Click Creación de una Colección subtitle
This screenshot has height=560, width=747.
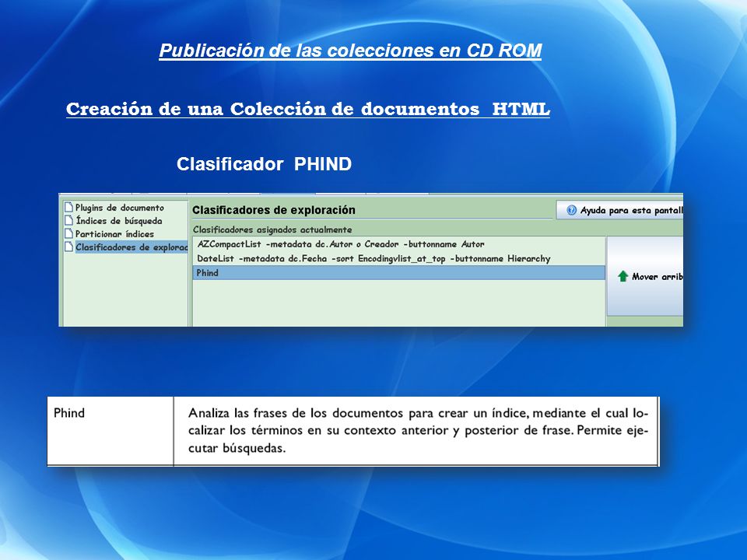point(308,109)
